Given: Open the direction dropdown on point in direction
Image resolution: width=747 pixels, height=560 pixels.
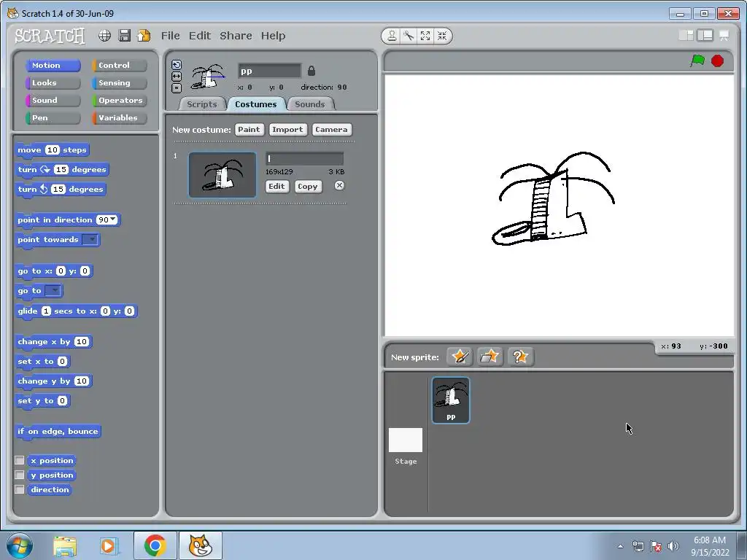Looking at the screenshot, I should click(x=113, y=219).
